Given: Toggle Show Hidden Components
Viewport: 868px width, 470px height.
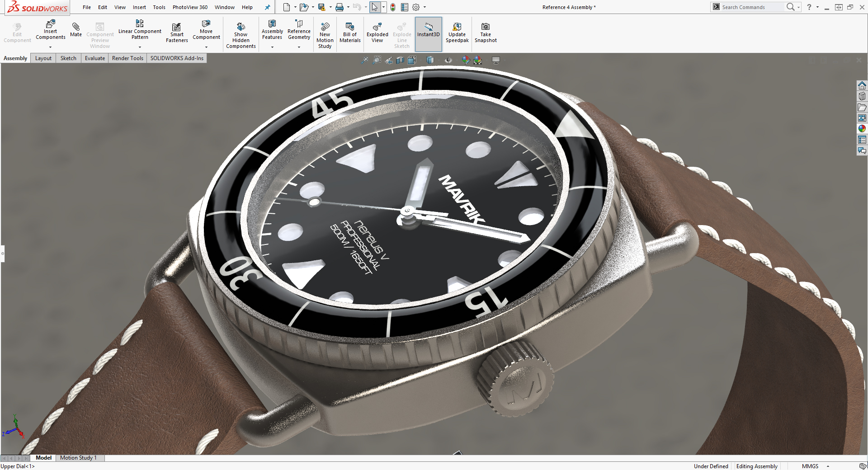Looking at the screenshot, I should 241,33.
